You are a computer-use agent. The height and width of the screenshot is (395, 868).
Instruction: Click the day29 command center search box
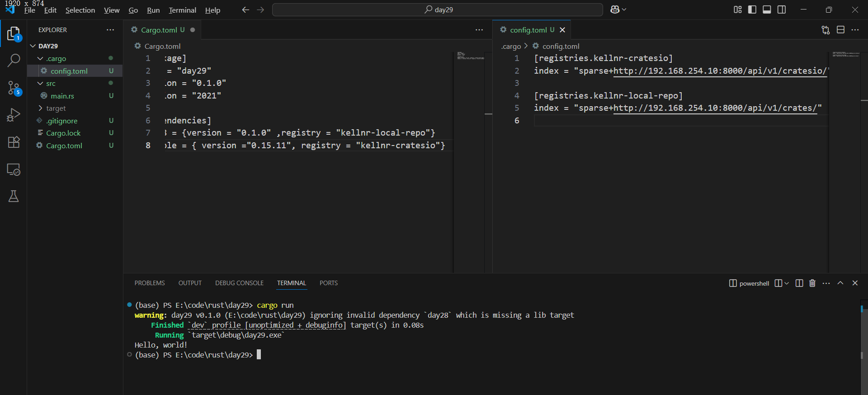[437, 9]
